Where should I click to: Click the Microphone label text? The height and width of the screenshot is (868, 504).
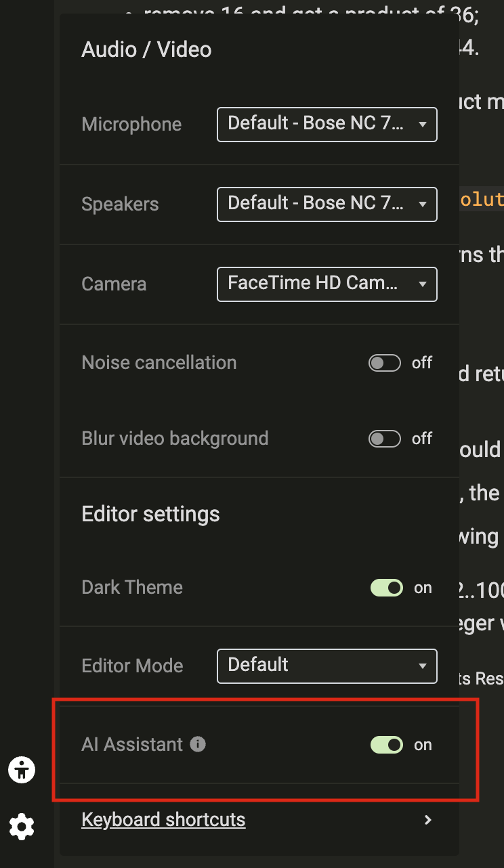131,125
